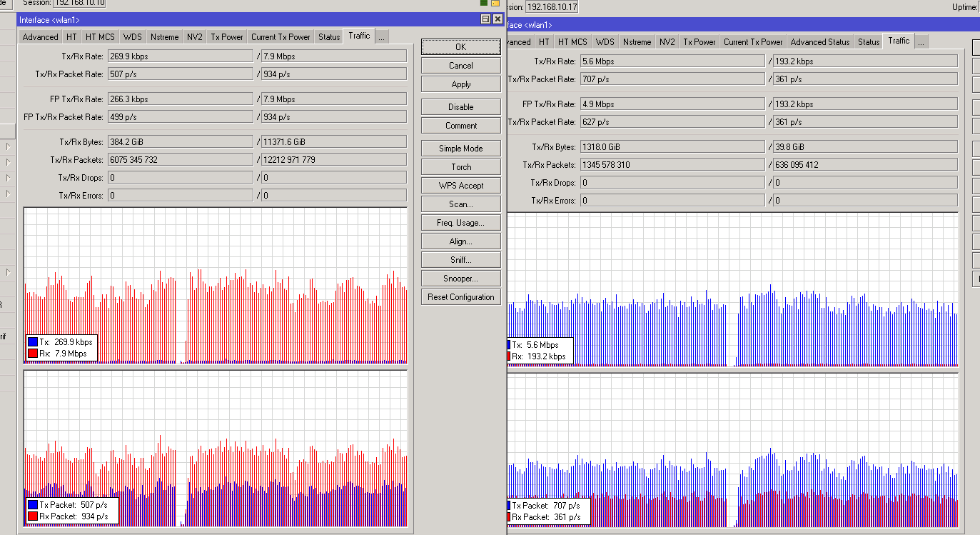Click the 1318.0 GiB Tx Bytes field

(672, 146)
